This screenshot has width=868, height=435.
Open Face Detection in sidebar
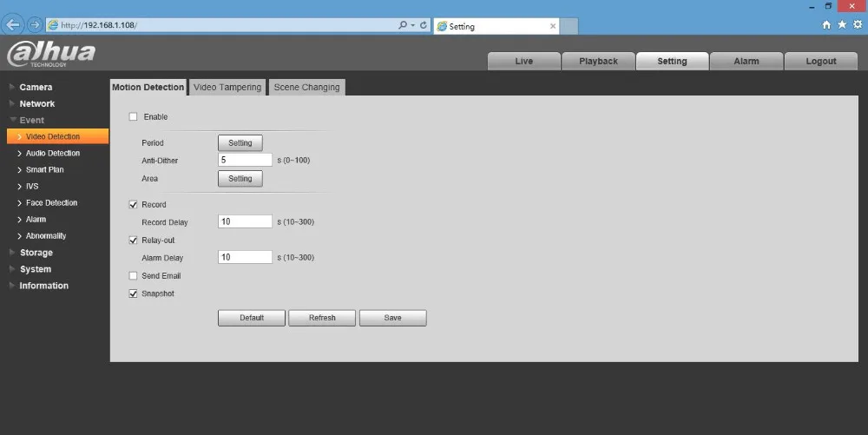(x=51, y=202)
